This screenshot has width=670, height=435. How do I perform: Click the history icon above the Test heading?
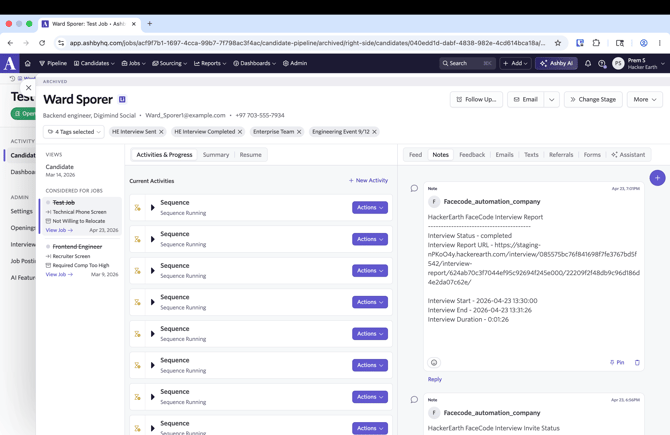tap(12, 78)
